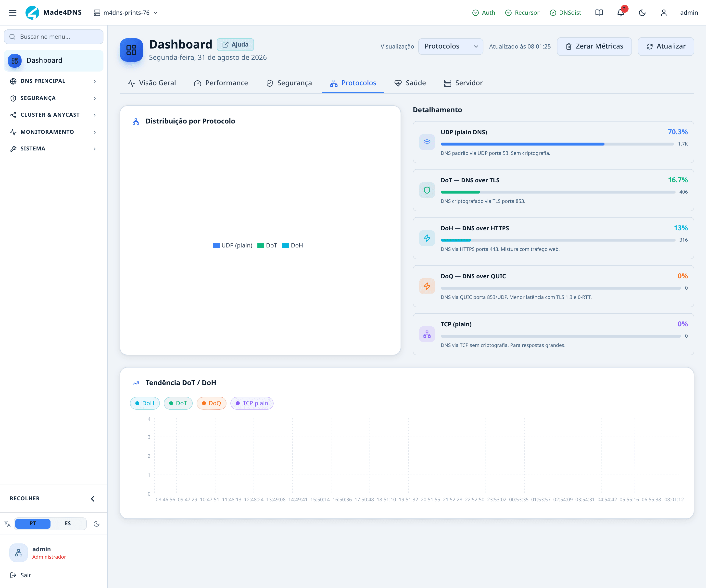Open the user profile icon
The width and height of the screenshot is (706, 588).
coord(664,13)
